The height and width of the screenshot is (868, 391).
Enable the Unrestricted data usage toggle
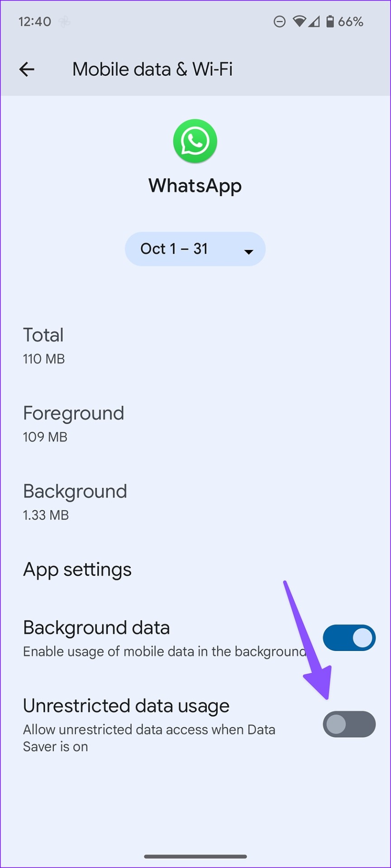click(349, 724)
